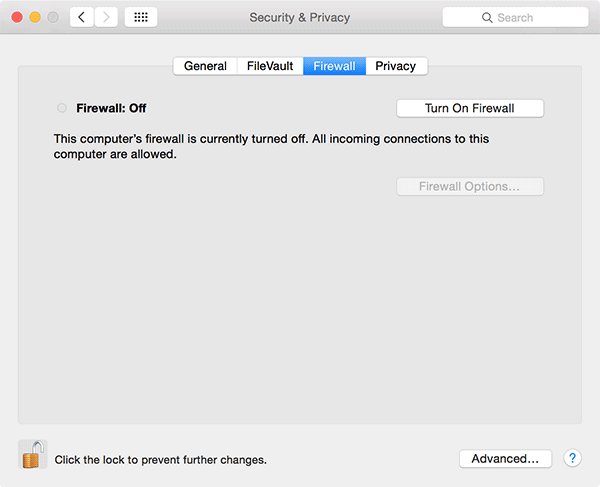Close the Security & Privacy window
The height and width of the screenshot is (487, 600).
pos(15,18)
